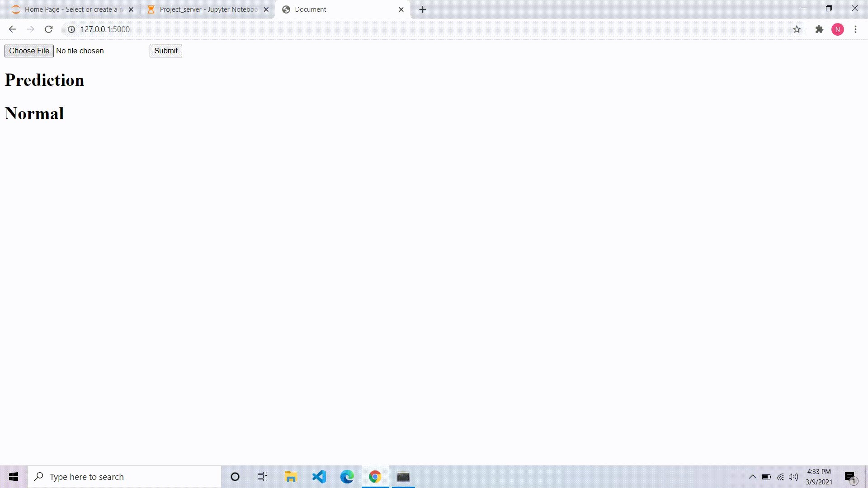The image size is (868, 488).
Task: Open the Chrome extensions puzzle icon
Action: pyautogui.click(x=819, y=29)
